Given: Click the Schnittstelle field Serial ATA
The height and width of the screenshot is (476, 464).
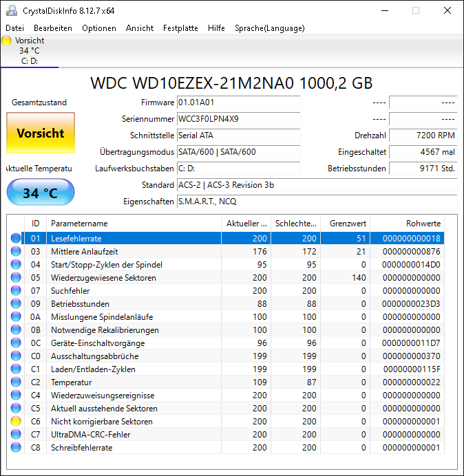Looking at the screenshot, I should click(238, 136).
